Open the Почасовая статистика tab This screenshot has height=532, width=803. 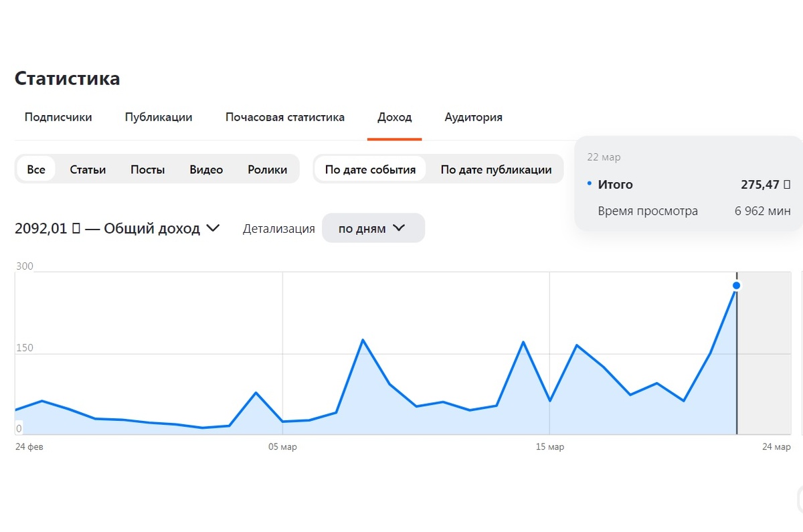click(x=285, y=117)
